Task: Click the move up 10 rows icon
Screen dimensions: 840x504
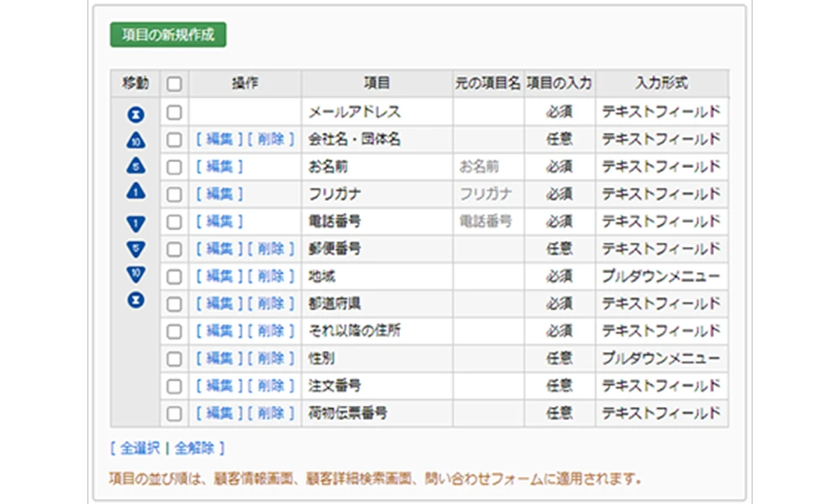Action: [135, 139]
